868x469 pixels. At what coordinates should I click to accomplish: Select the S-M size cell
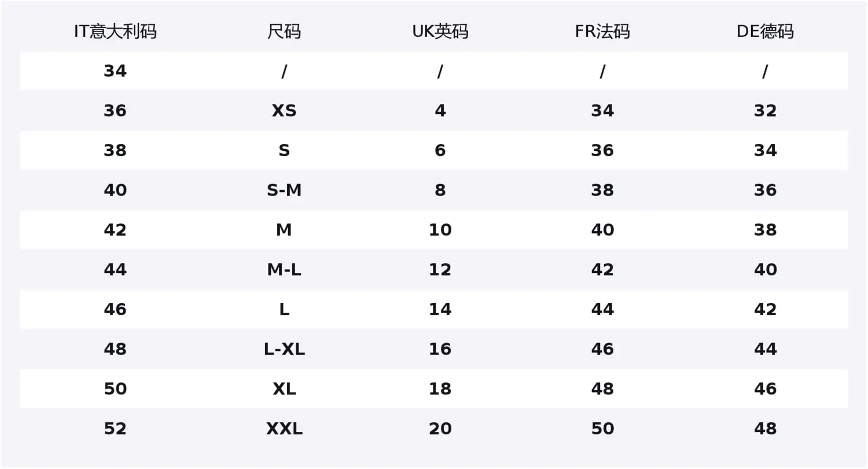coord(284,190)
